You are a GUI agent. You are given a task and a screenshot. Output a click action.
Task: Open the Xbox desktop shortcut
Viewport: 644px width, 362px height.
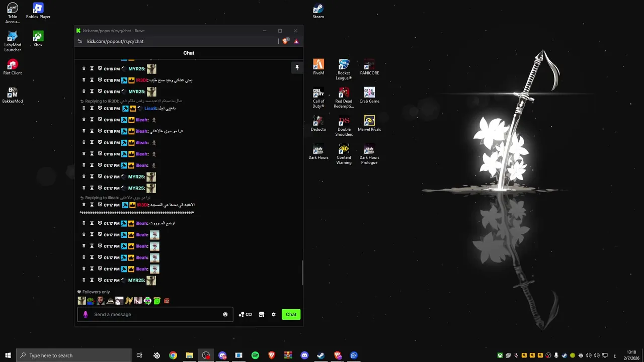point(38,39)
